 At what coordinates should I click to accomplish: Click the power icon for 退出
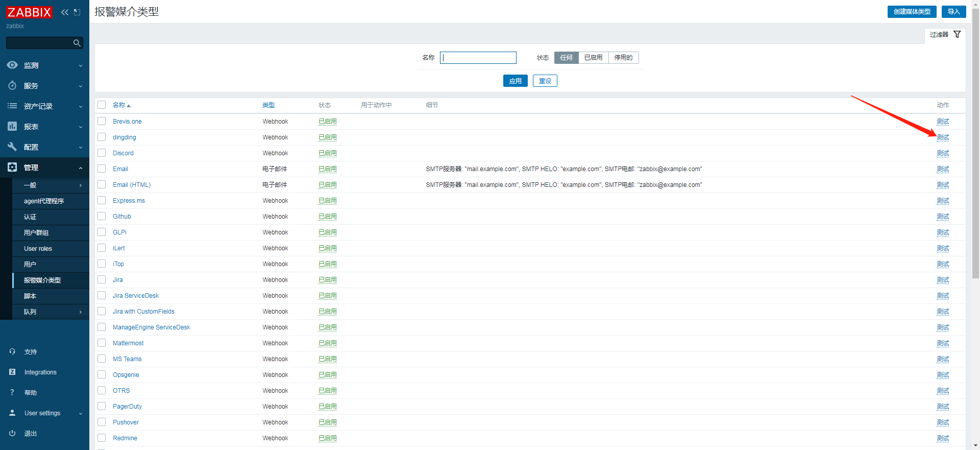coord(12,433)
